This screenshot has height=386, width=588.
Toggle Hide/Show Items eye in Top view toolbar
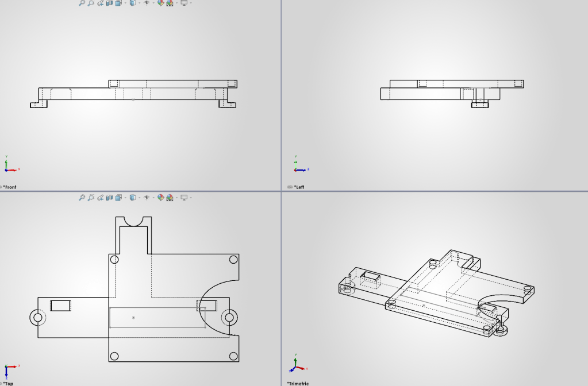pyautogui.click(x=146, y=198)
